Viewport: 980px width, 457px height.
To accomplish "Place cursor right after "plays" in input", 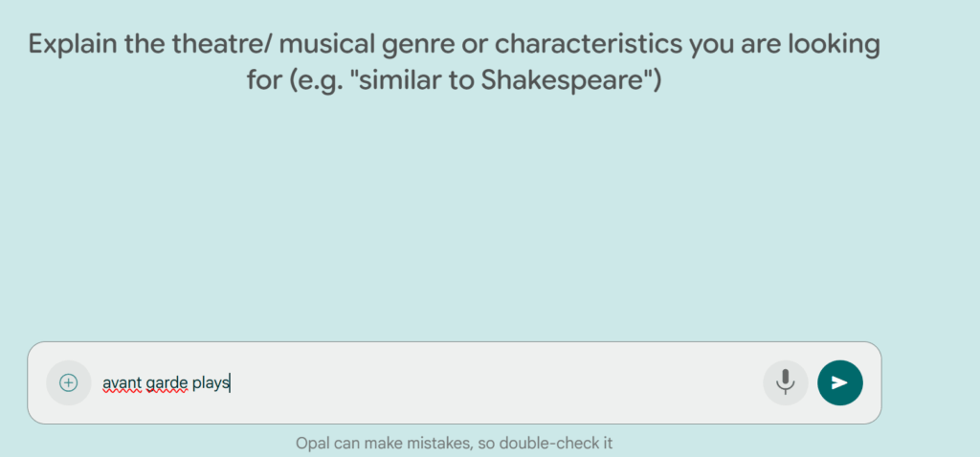I will point(230,382).
